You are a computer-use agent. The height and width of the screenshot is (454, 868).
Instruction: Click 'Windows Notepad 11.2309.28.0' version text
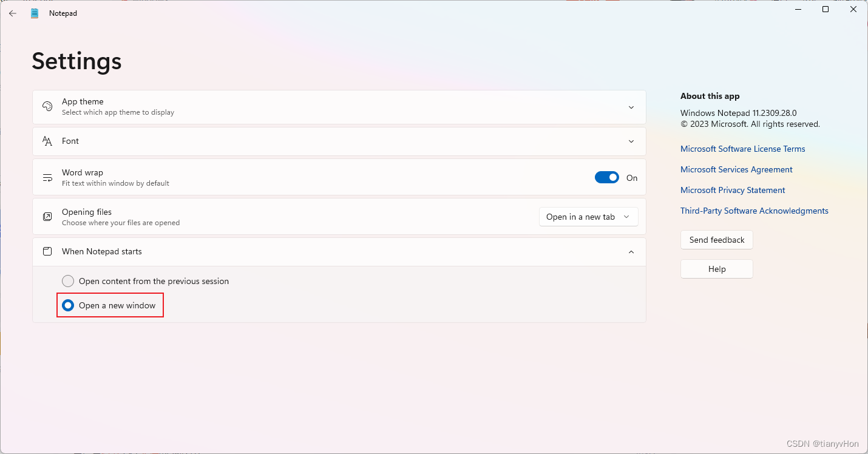tap(738, 113)
